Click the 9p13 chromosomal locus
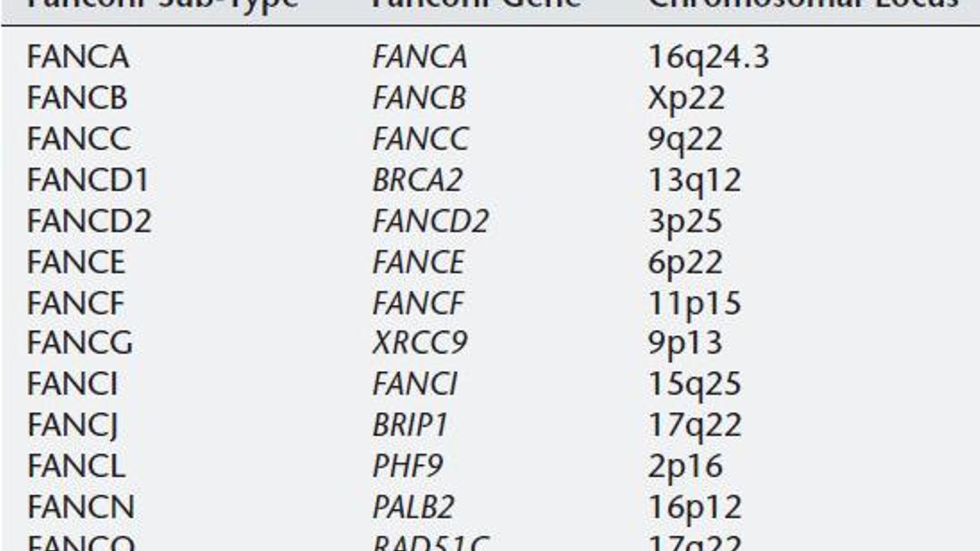 (x=685, y=342)
